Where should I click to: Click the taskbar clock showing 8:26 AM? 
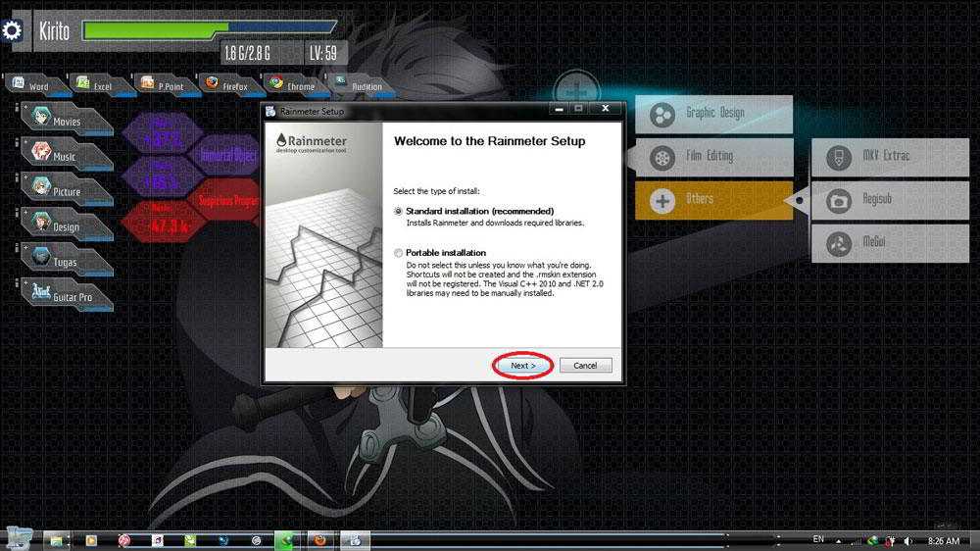[x=944, y=540]
